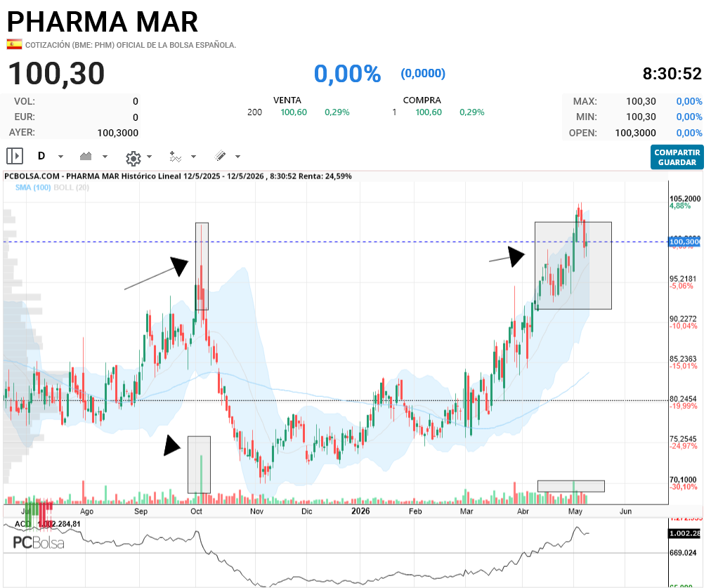The height and width of the screenshot is (588, 711).
Task: Click the MAX label
Action: pyautogui.click(x=585, y=101)
